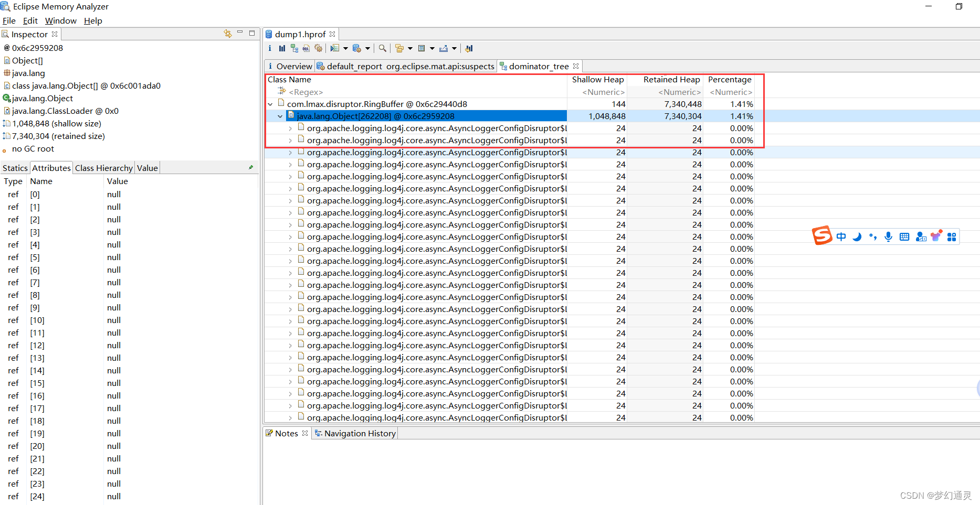This screenshot has height=505, width=980.
Task: Open the OQL query editor
Action: click(306, 48)
